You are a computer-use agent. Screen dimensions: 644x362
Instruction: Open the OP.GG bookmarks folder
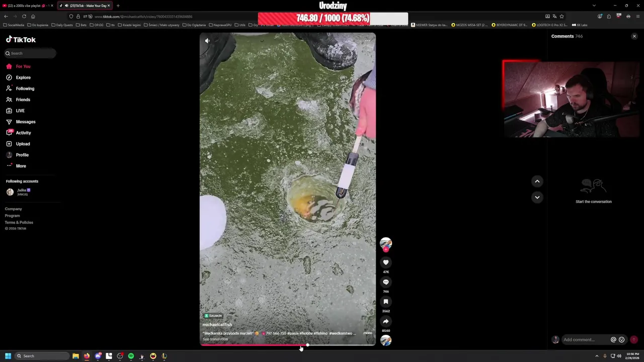96,25
